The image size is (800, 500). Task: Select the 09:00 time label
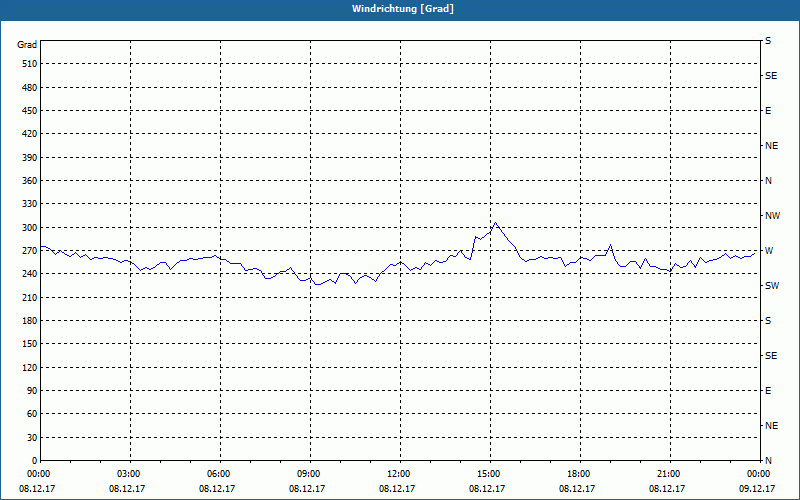click(x=310, y=474)
